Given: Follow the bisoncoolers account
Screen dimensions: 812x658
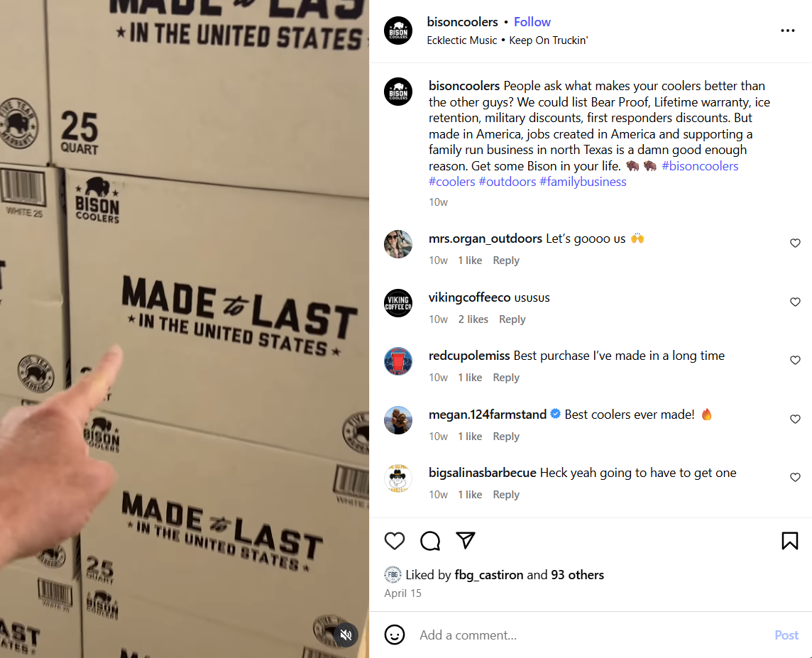Looking at the screenshot, I should [532, 22].
